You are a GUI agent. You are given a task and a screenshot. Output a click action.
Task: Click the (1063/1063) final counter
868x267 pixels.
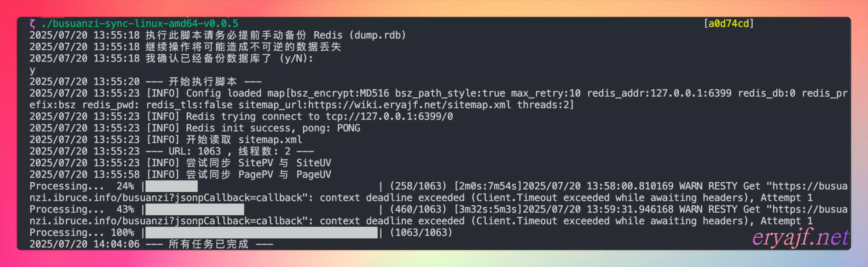click(421, 233)
